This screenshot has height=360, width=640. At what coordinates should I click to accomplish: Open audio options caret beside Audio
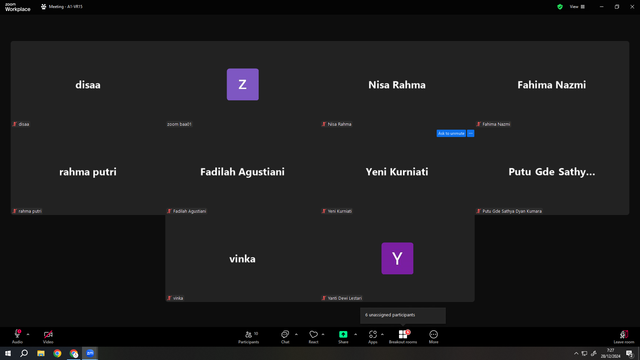28,335
